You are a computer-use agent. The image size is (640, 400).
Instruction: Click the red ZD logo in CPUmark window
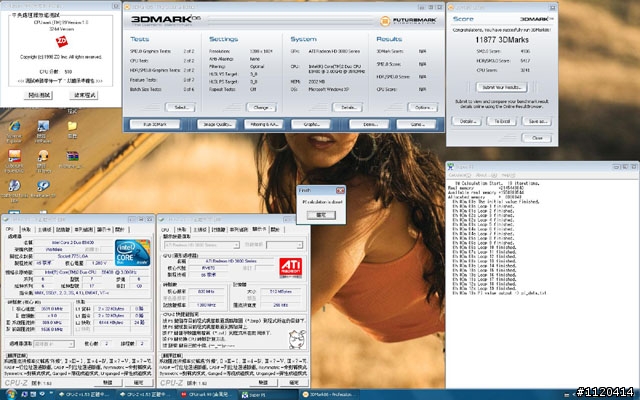[62, 40]
